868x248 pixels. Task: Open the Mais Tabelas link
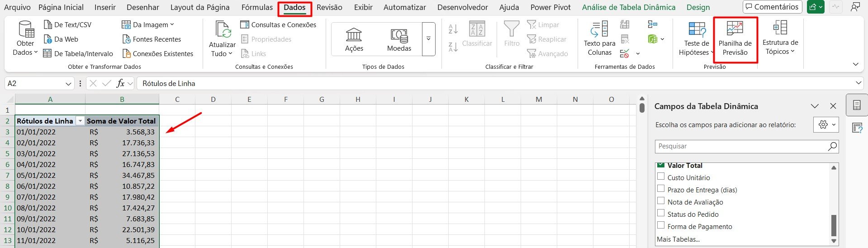tap(678, 239)
